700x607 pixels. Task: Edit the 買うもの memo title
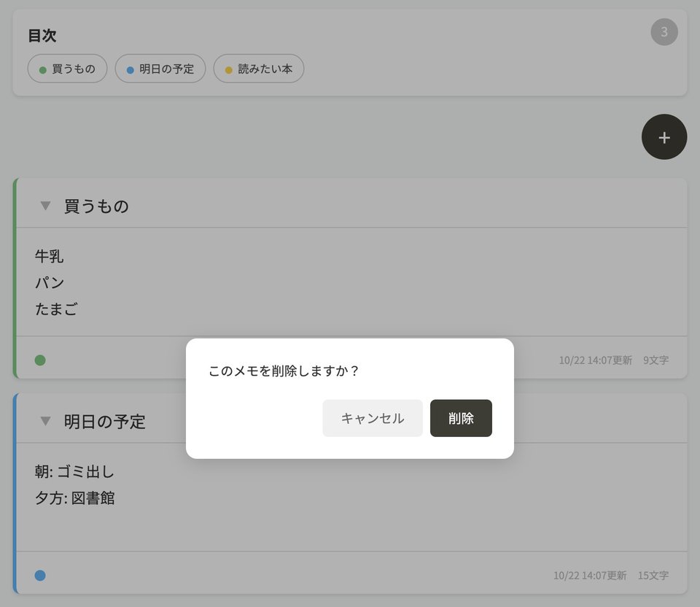pos(96,206)
